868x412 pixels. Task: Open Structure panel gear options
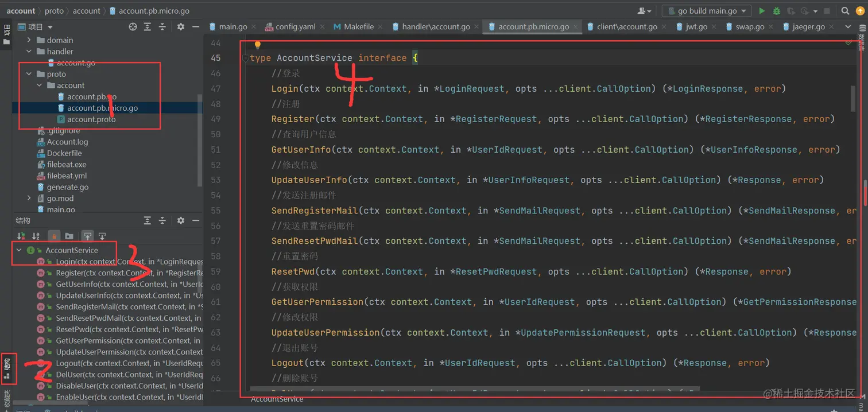[181, 220]
